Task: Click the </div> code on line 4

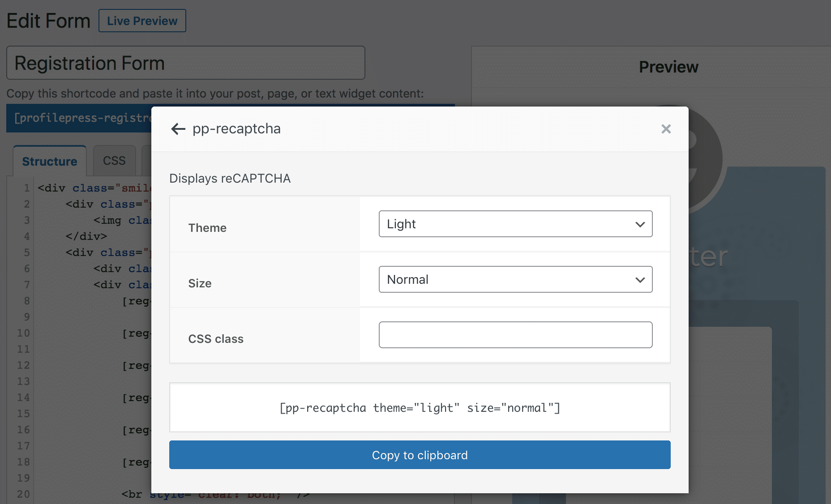Action: [86, 236]
